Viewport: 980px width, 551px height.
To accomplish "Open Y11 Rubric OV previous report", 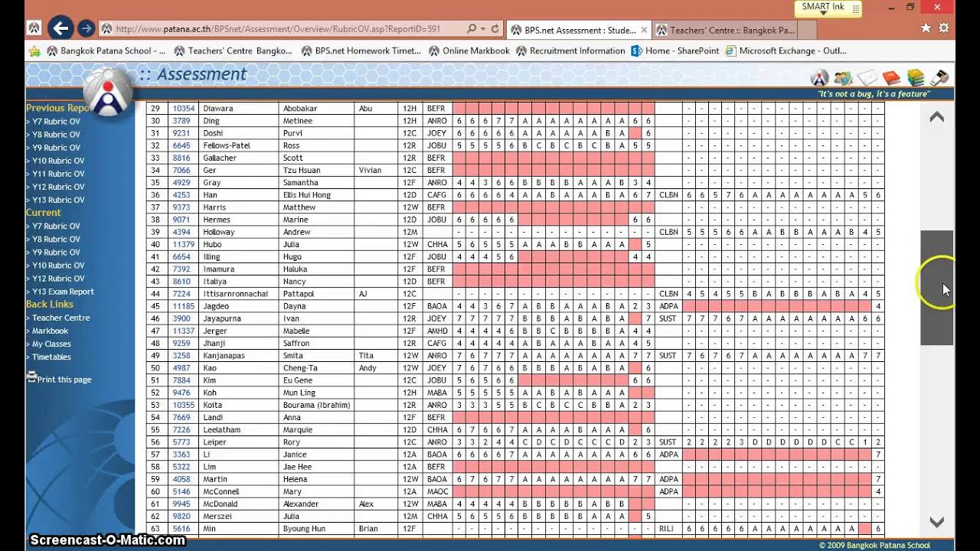I will (x=58, y=174).
